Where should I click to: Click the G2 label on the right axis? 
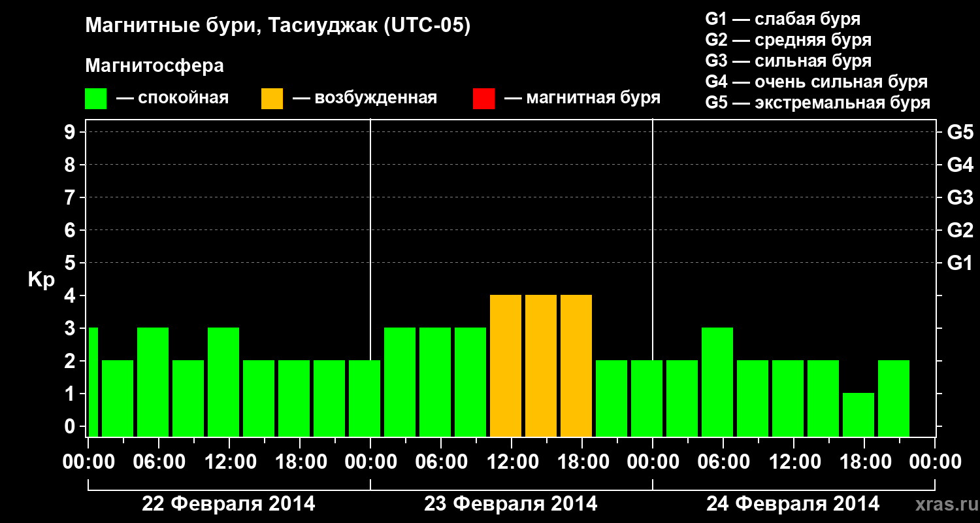960,230
